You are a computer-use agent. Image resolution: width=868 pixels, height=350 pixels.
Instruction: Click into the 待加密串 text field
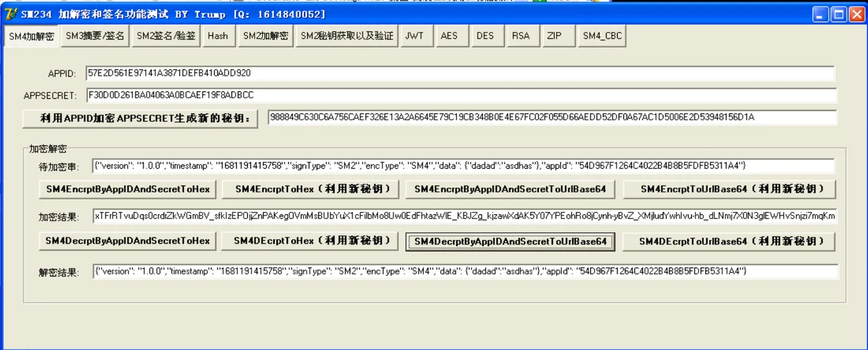[463, 166]
